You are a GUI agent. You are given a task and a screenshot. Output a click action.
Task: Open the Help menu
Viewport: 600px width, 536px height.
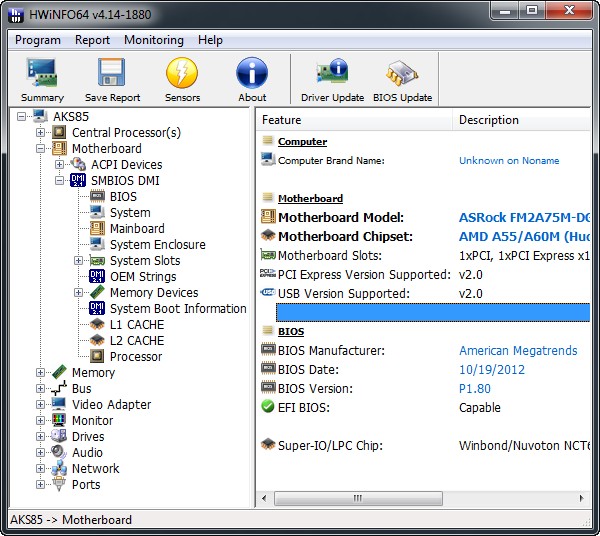point(210,40)
